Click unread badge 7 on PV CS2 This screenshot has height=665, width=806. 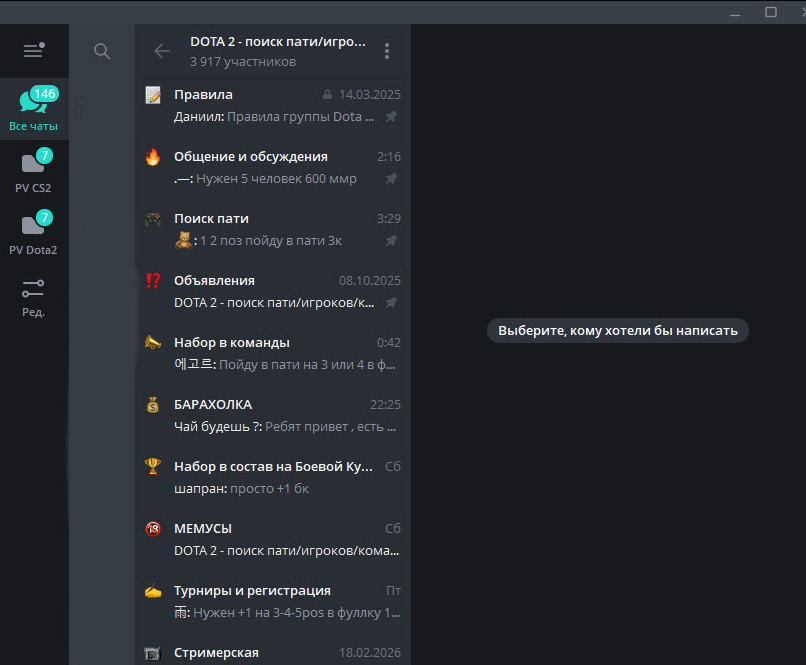45,155
